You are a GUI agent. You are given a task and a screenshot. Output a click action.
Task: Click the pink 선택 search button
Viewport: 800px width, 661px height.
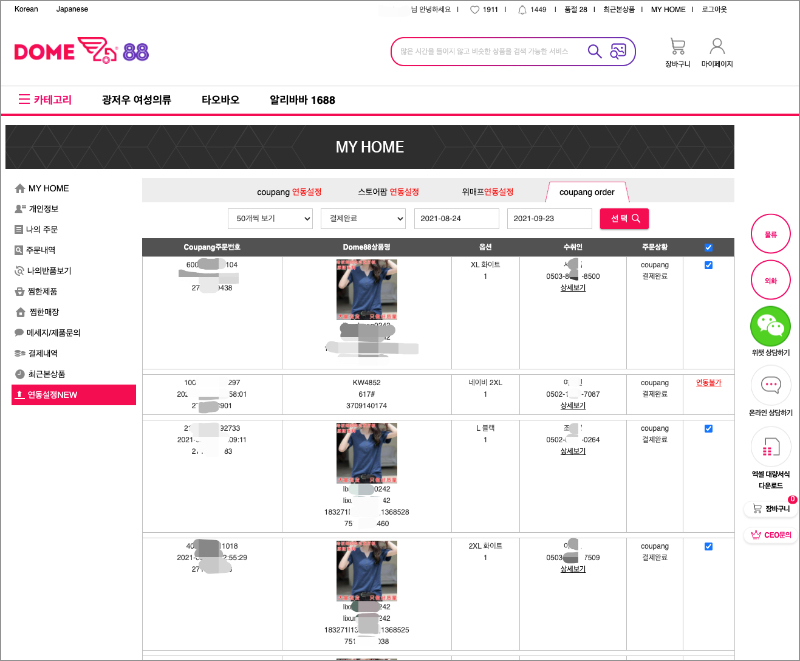point(624,218)
